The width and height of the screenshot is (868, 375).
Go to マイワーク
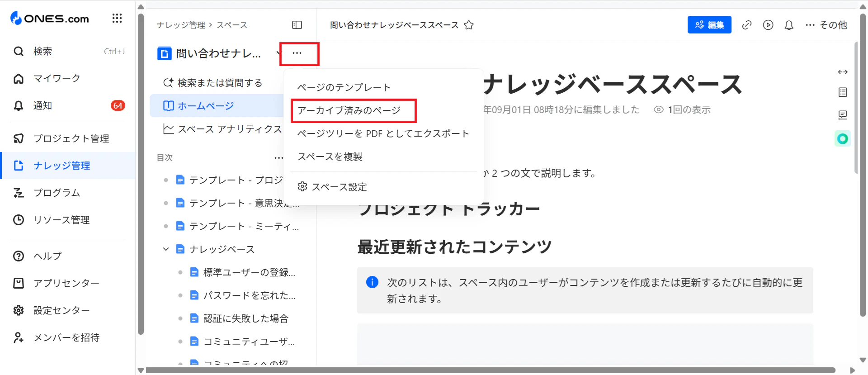pyautogui.click(x=68, y=78)
